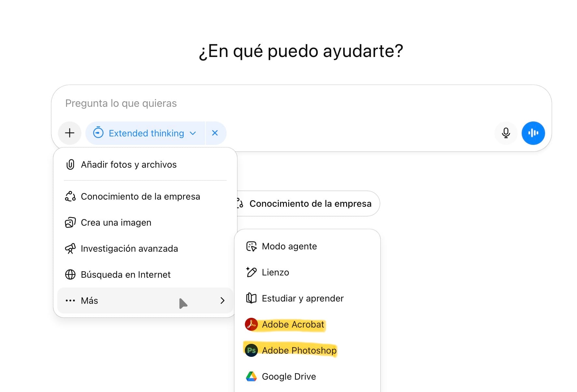This screenshot has width=577, height=392.
Task: Select Modo agente option
Action: pos(289,246)
